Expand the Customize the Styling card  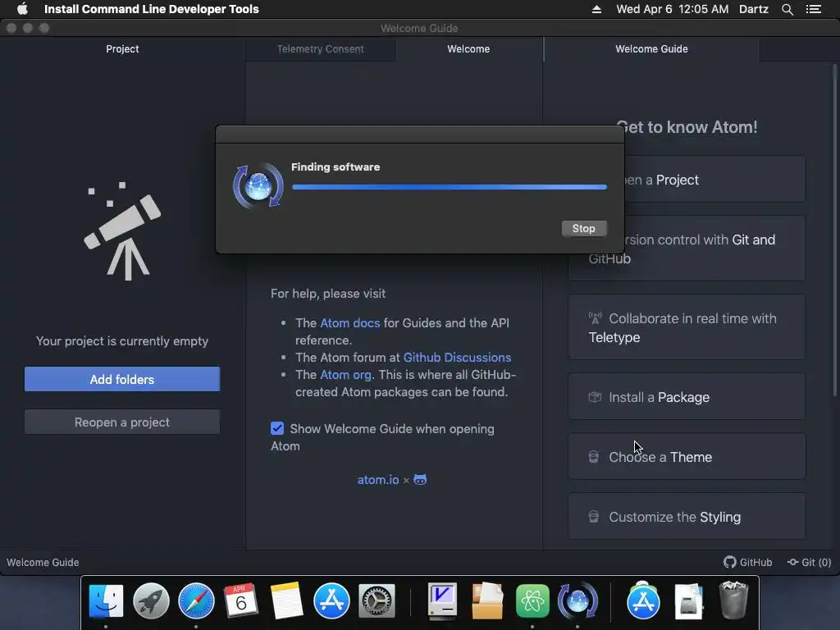pyautogui.click(x=687, y=517)
